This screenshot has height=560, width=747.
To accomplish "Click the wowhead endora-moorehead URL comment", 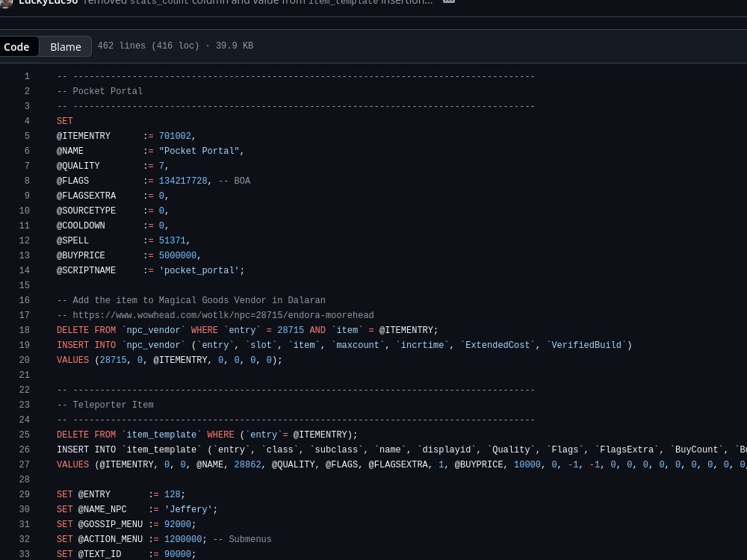I will pos(215,315).
